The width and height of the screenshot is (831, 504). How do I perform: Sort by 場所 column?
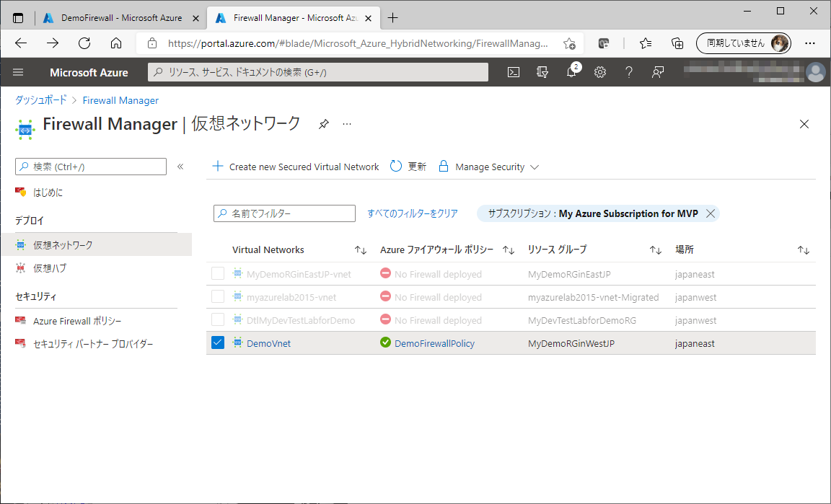804,250
